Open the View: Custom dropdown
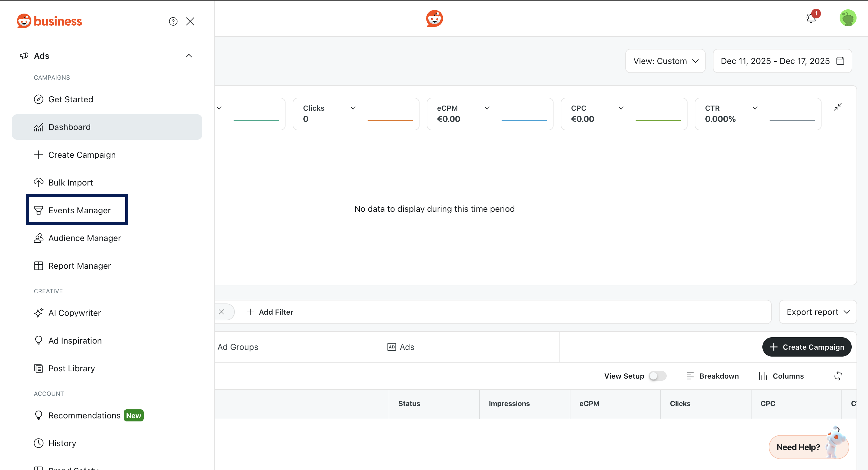 [665, 61]
